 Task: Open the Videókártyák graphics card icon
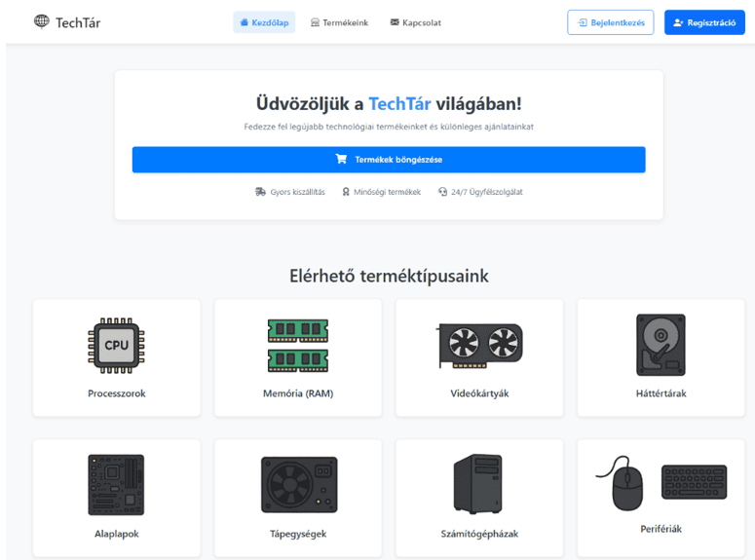tap(479, 346)
